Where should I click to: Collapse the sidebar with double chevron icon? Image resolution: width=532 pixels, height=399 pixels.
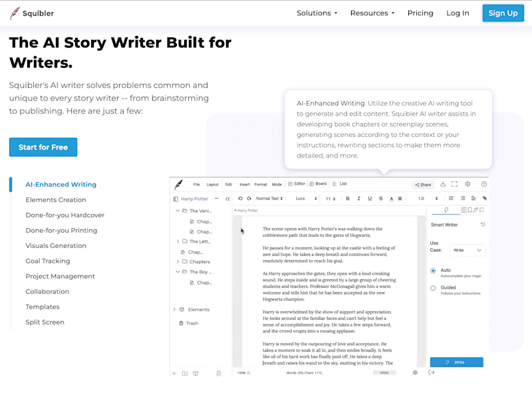[x=227, y=199]
